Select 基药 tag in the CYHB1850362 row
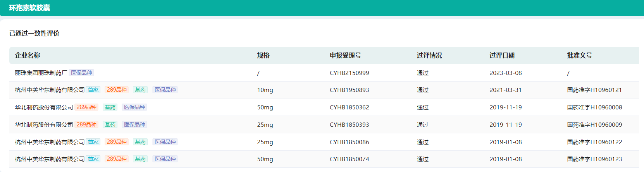This screenshot has height=172, width=644. tap(110, 107)
